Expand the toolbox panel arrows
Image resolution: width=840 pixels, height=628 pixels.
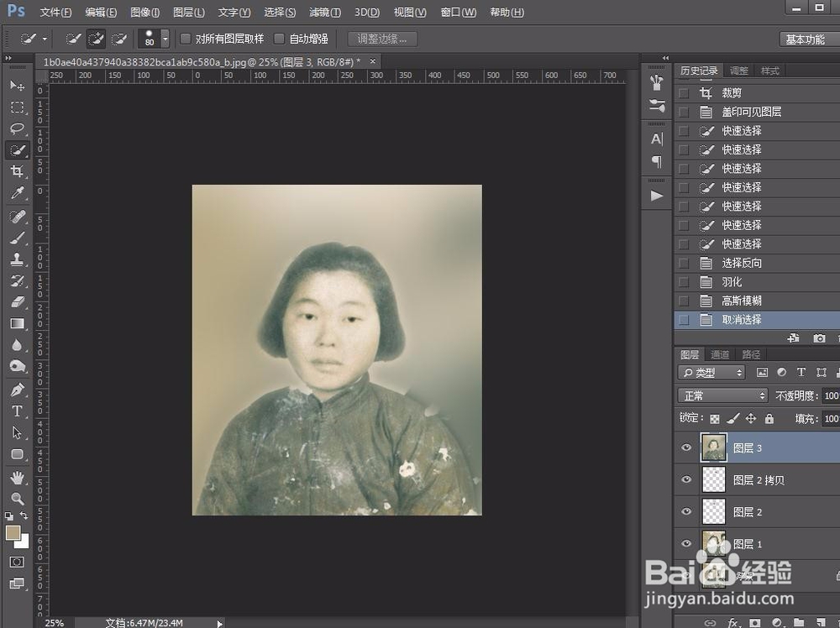pos(8,58)
